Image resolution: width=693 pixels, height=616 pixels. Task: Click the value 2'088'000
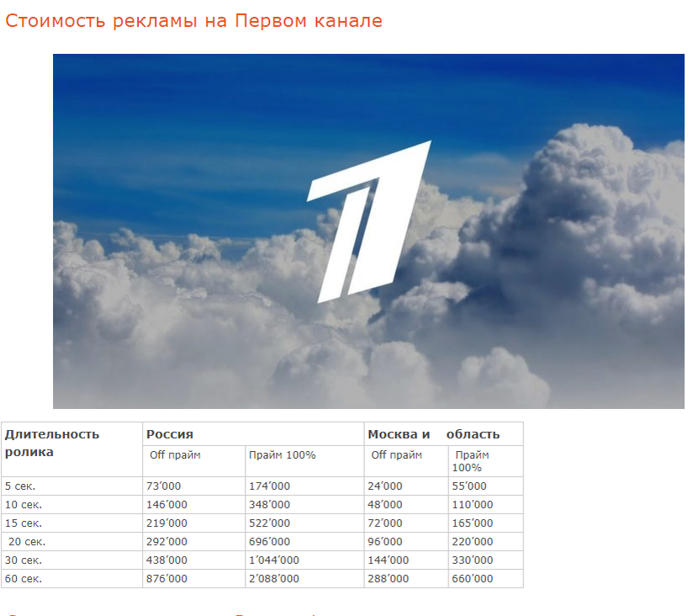pos(274,579)
